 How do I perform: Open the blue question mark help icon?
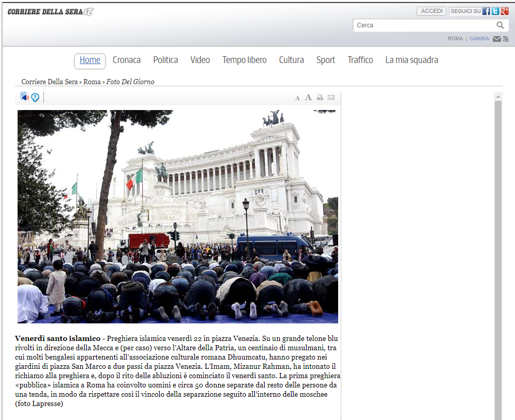(35, 97)
